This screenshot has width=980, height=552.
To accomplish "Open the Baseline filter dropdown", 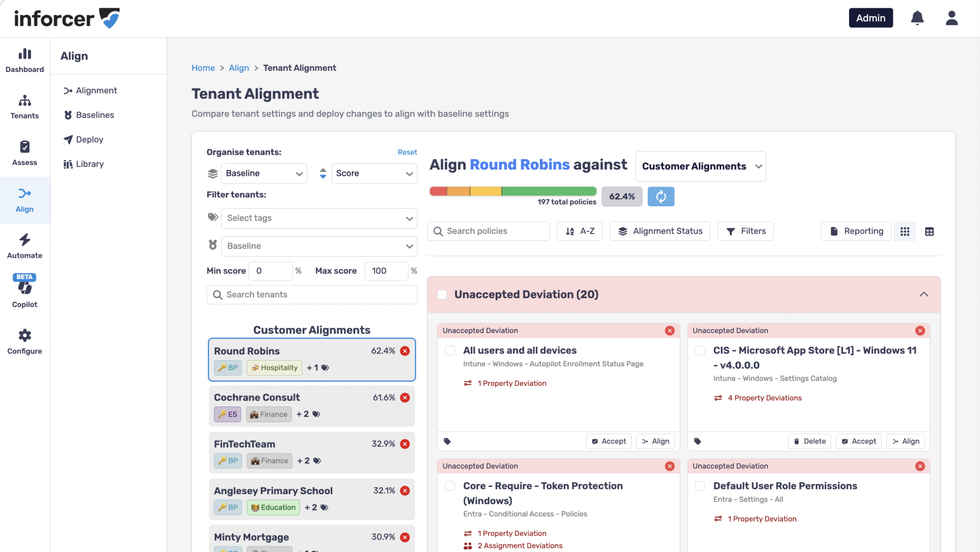I will point(319,246).
